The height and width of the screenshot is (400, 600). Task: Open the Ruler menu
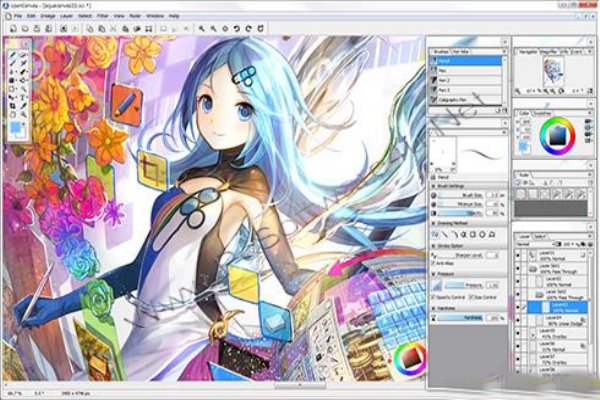pyautogui.click(x=135, y=16)
